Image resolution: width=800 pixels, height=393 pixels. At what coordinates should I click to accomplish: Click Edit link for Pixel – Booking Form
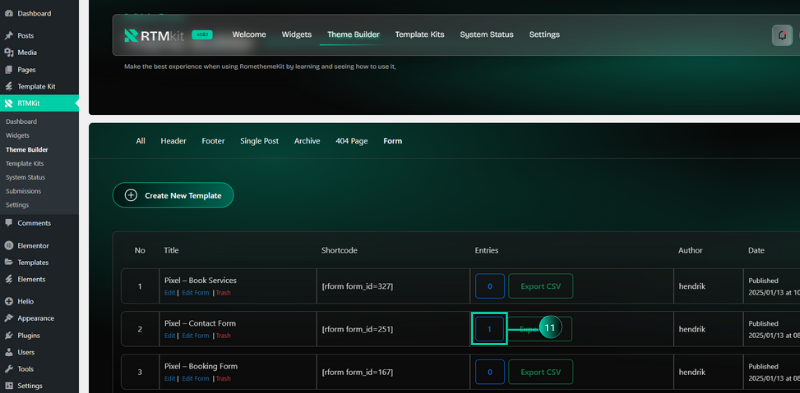(x=169, y=379)
